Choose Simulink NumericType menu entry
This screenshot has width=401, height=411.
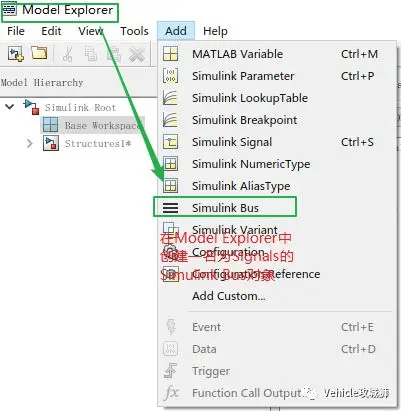point(277,164)
